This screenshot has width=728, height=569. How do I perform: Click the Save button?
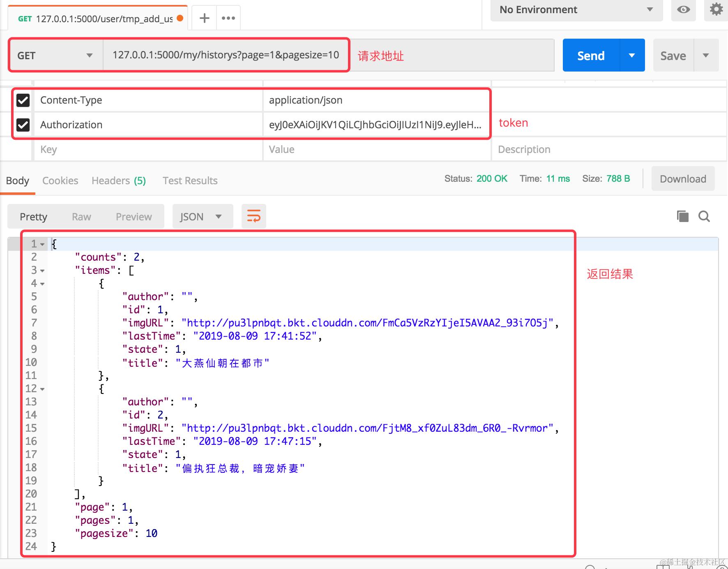coord(673,56)
